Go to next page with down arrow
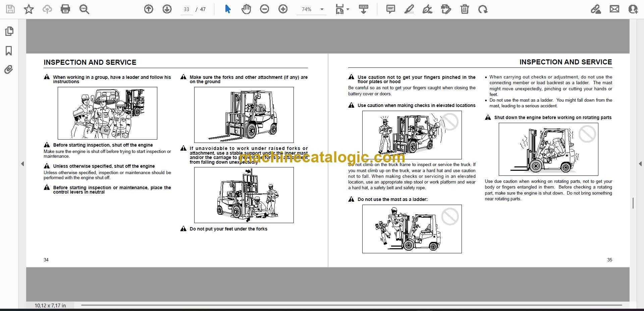This screenshot has width=644, height=311. (167, 9)
